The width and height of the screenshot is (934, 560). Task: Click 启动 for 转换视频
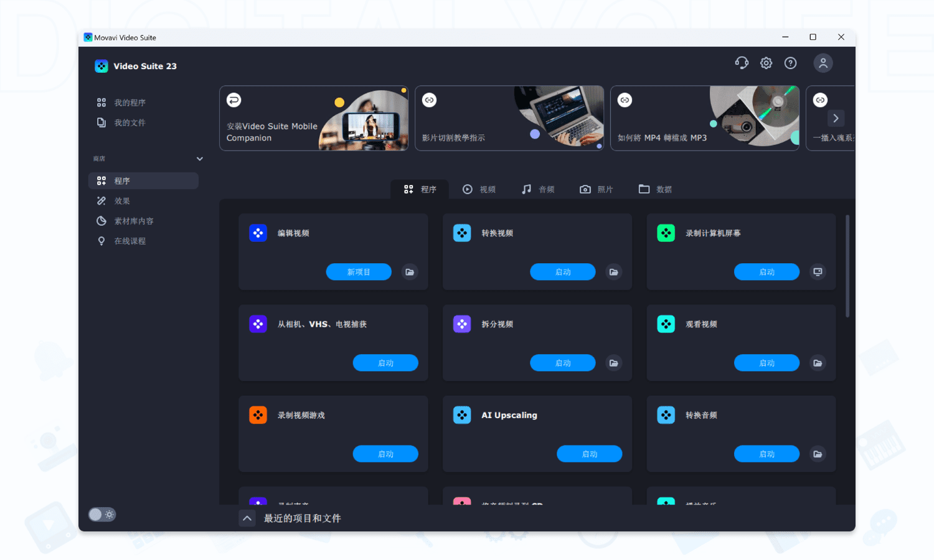(x=563, y=272)
